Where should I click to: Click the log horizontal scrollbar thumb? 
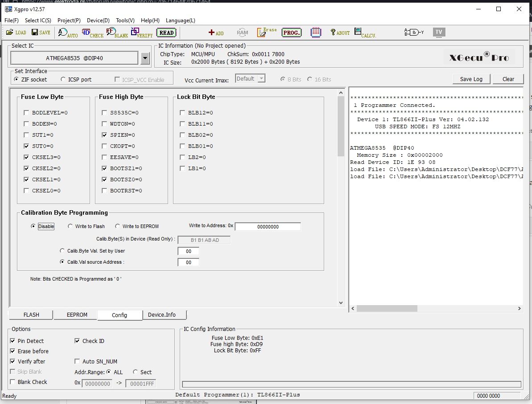point(387,308)
